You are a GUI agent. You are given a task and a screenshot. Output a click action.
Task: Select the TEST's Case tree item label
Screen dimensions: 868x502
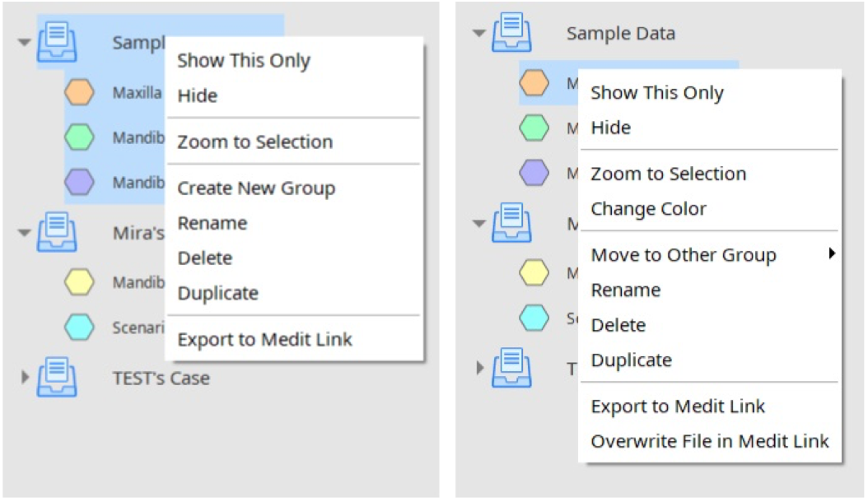(161, 378)
